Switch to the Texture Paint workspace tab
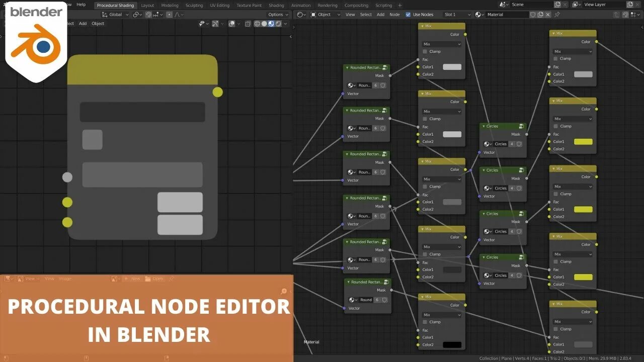Image resolution: width=644 pixels, height=362 pixels. pos(249,6)
